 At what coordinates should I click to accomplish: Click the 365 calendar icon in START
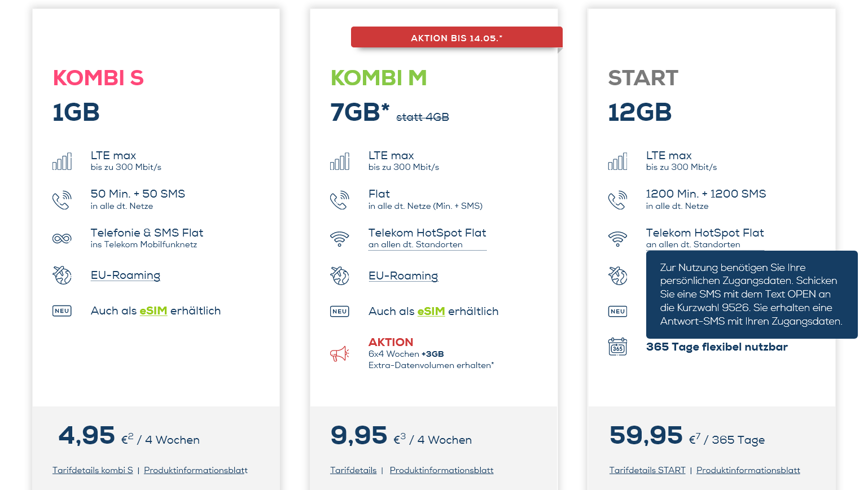(x=618, y=347)
